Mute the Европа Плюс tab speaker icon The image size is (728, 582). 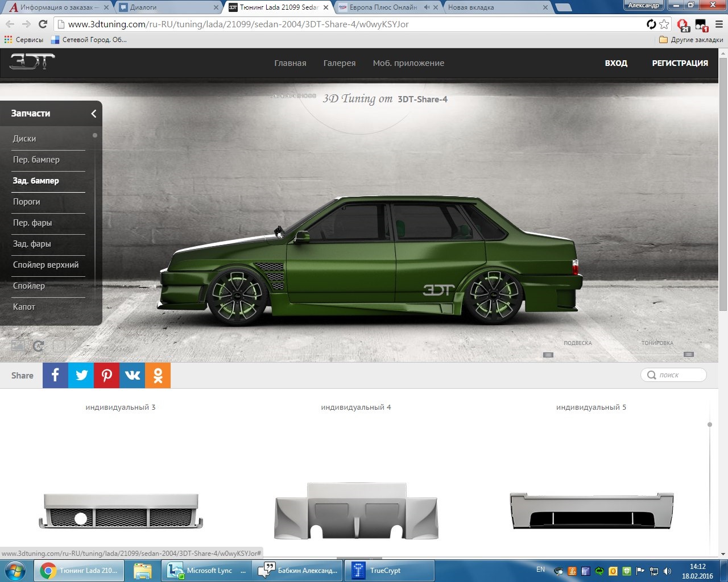(427, 7)
